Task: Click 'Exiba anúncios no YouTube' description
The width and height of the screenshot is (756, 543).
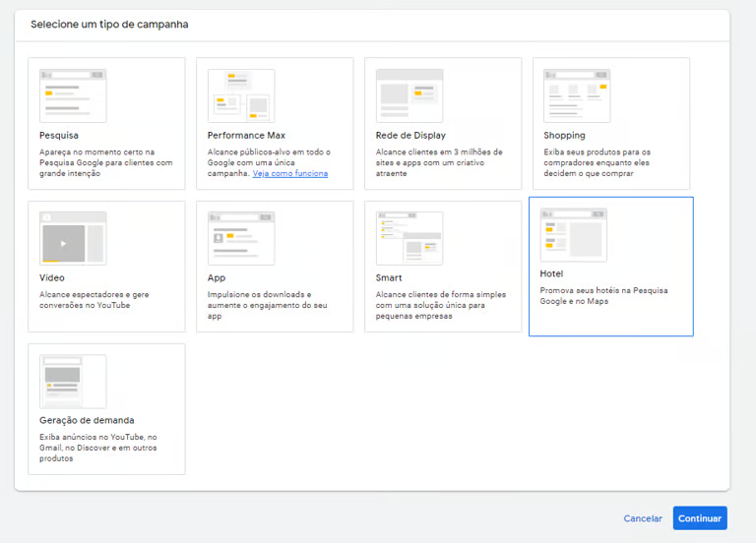Action: click(x=98, y=448)
